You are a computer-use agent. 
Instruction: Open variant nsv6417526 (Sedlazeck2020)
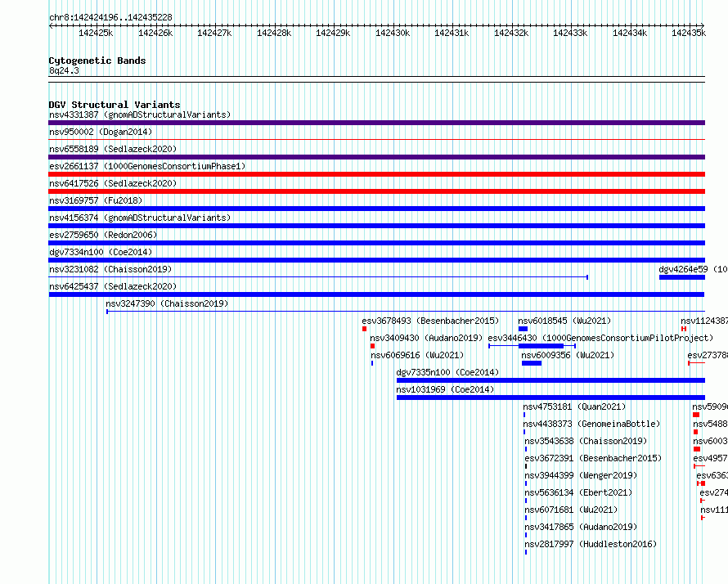pyautogui.click(x=113, y=183)
